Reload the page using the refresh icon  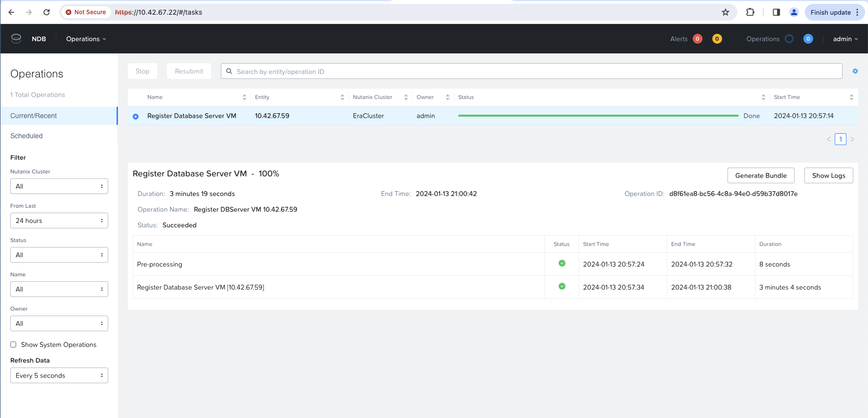(47, 12)
